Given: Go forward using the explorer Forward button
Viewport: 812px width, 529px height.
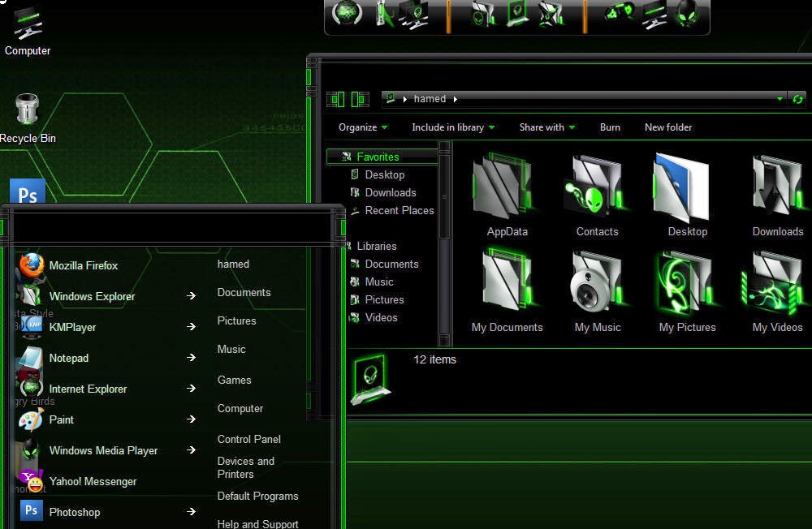Looking at the screenshot, I should pos(360,99).
